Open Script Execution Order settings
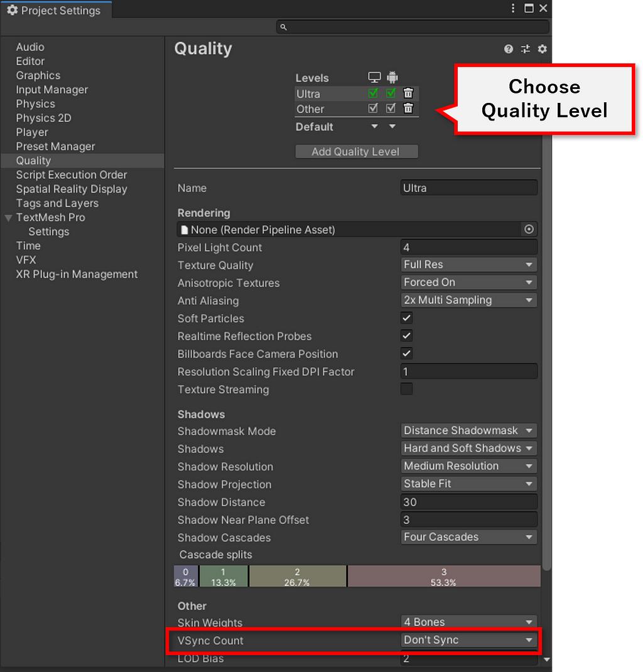 click(72, 175)
